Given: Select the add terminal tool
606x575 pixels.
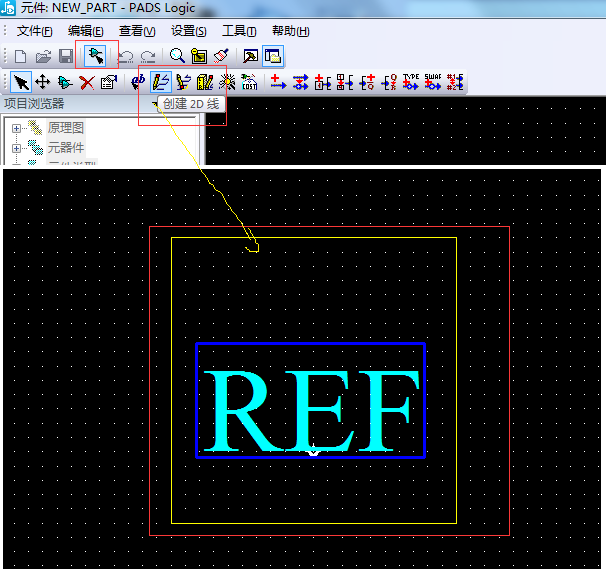Looking at the screenshot, I should coord(278,82).
